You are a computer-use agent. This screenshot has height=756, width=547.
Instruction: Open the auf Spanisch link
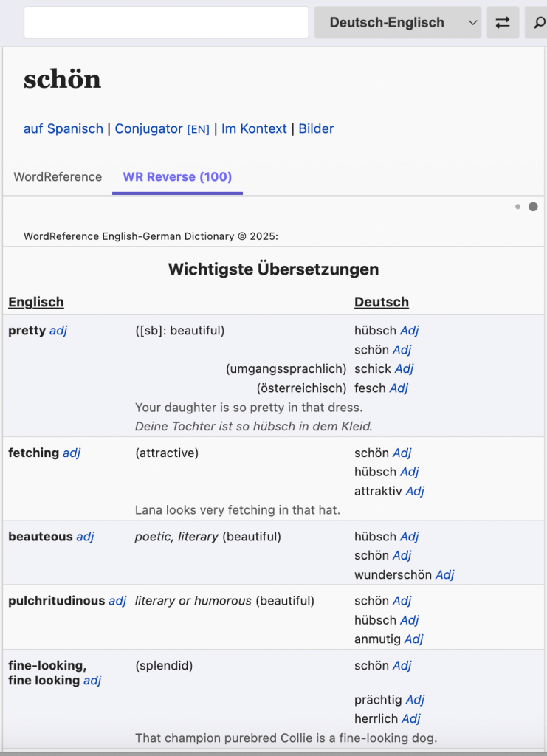(63, 128)
